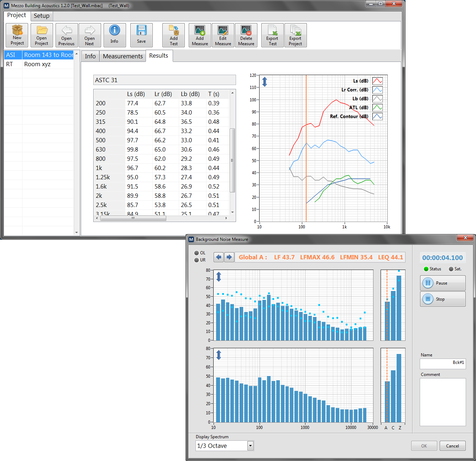Open the Setup tab
This screenshot has width=476, height=461.
(42, 16)
